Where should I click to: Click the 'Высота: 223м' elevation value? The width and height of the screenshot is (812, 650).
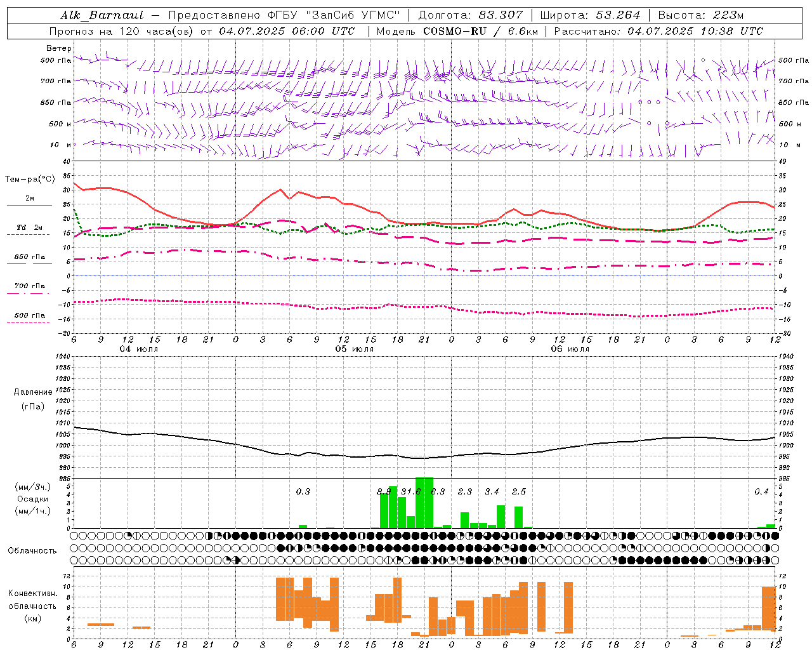click(700, 15)
